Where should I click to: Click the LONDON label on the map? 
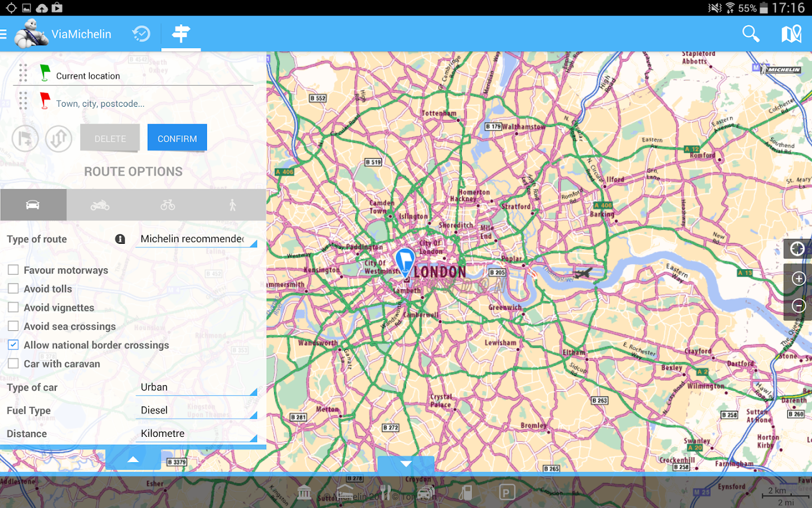coord(440,272)
